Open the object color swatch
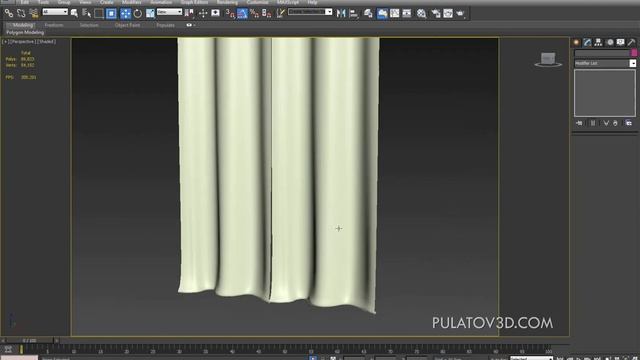Screen dimensions: 640x360 pyautogui.click(x=634, y=53)
